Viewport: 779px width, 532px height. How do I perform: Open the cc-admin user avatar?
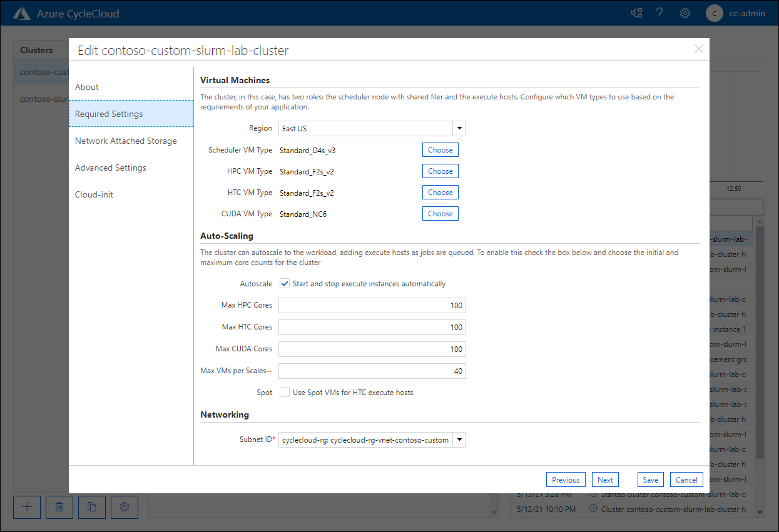tap(715, 13)
